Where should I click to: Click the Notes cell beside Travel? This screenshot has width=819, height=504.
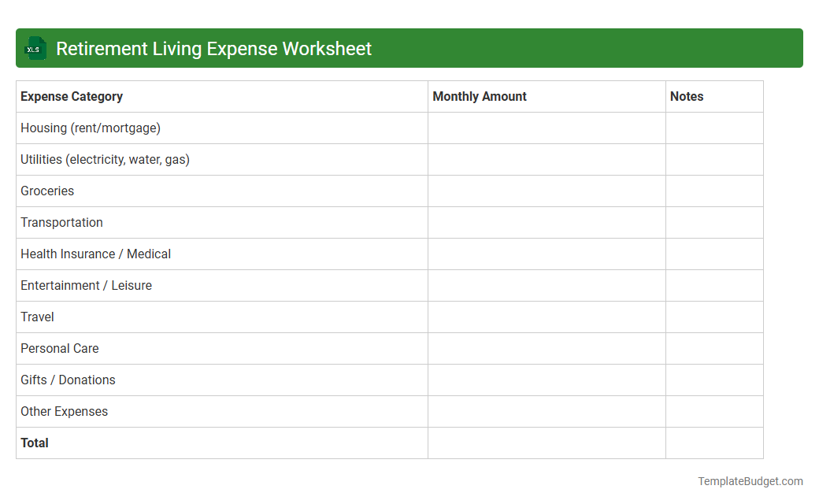pos(714,317)
